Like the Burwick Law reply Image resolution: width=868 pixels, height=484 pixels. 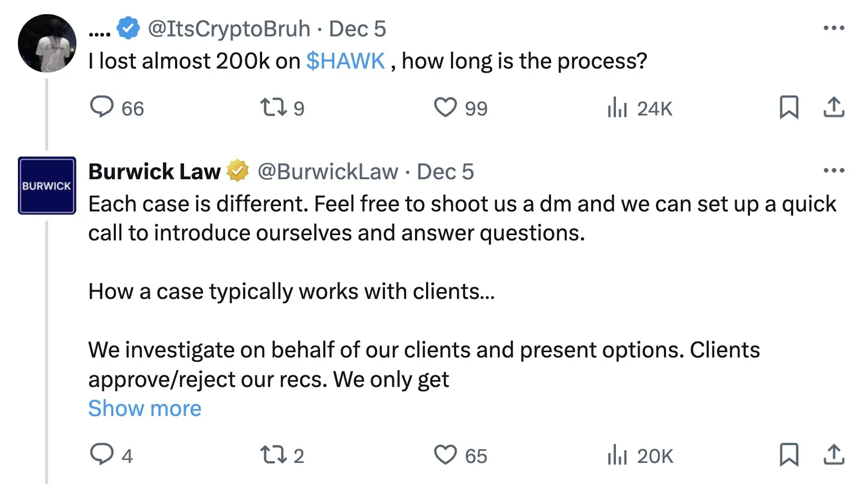click(446, 454)
